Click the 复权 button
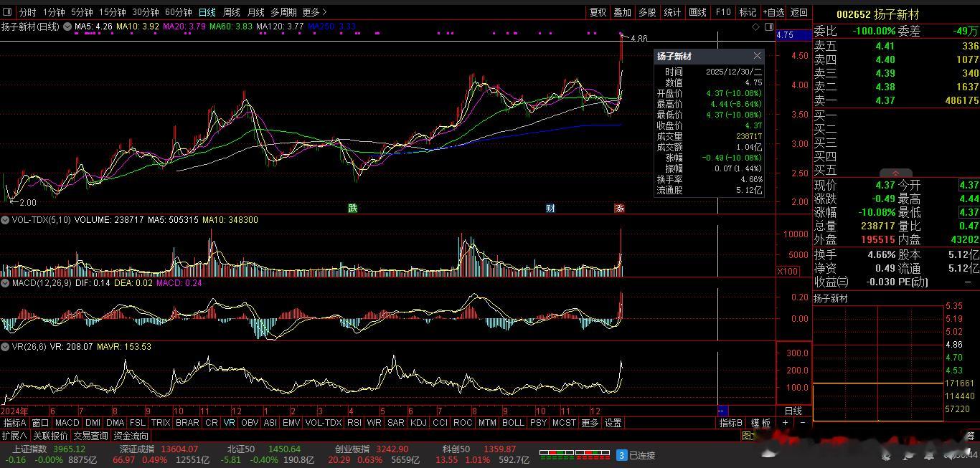Image resolution: width=980 pixels, height=468 pixels. coord(598,12)
